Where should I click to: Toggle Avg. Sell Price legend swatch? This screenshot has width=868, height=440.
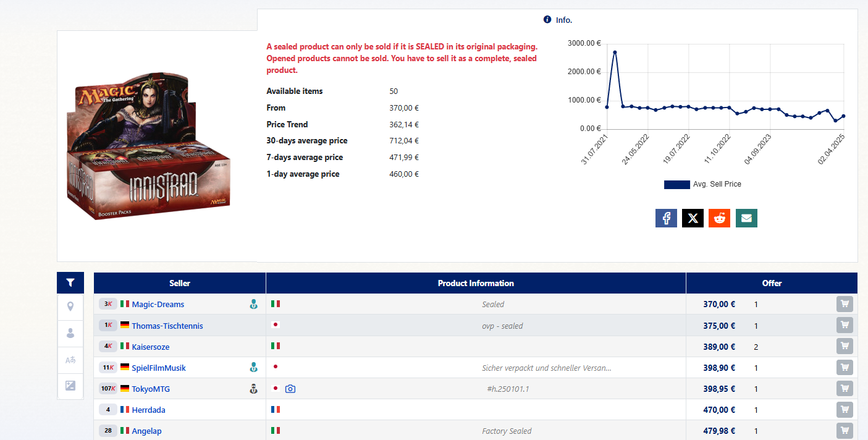676,184
